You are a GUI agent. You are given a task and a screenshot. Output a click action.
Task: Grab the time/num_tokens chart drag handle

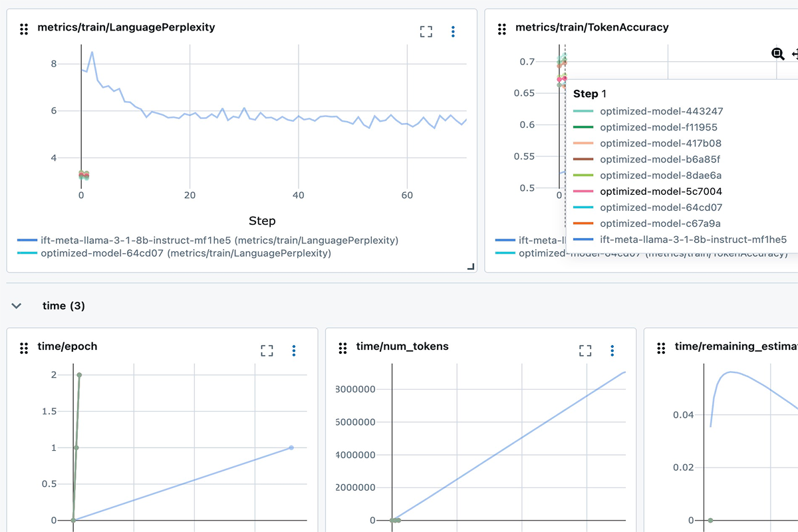tap(342, 348)
